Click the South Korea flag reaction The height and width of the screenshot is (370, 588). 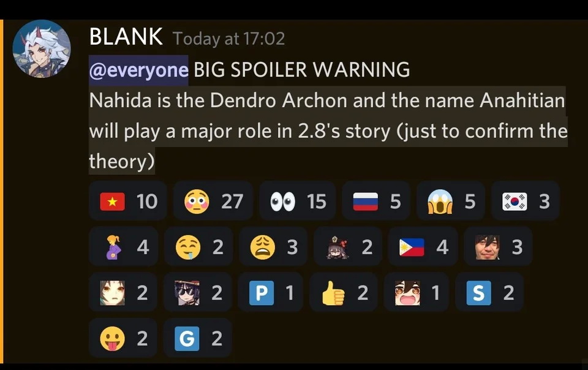(x=526, y=201)
